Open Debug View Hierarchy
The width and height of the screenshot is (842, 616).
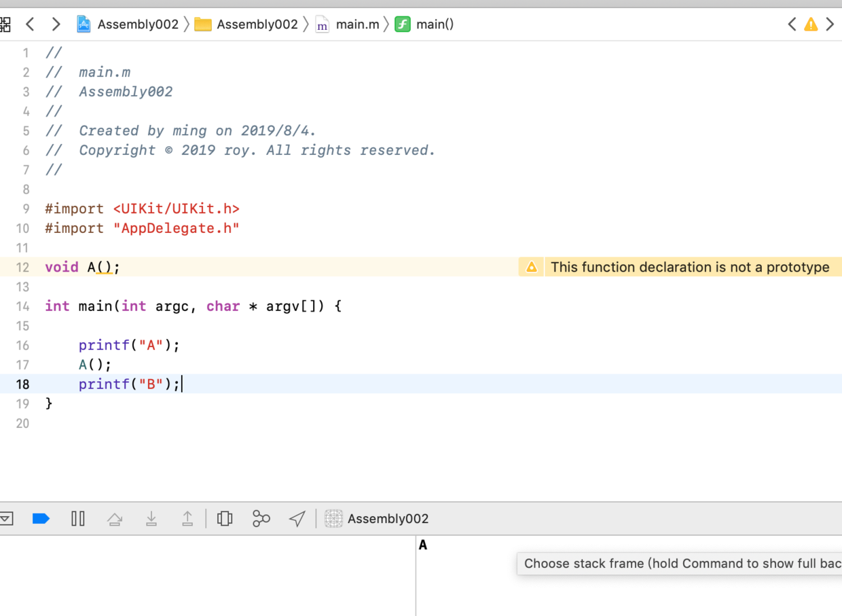pos(225,519)
